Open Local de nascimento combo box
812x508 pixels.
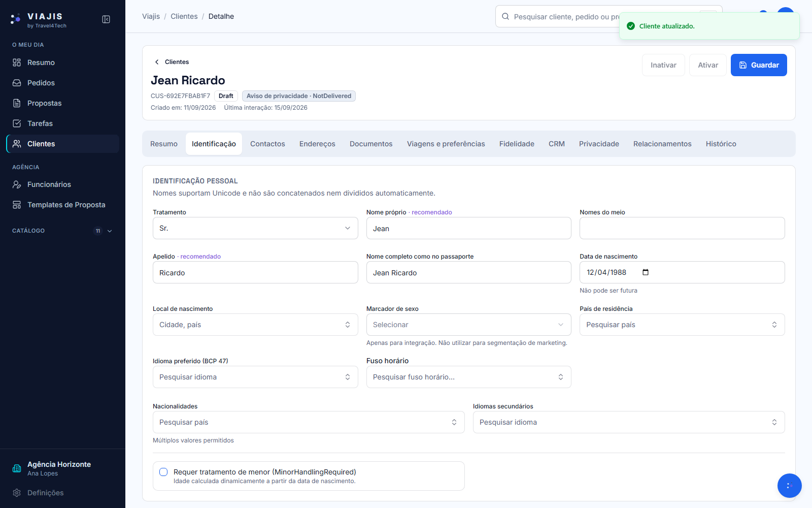point(255,325)
